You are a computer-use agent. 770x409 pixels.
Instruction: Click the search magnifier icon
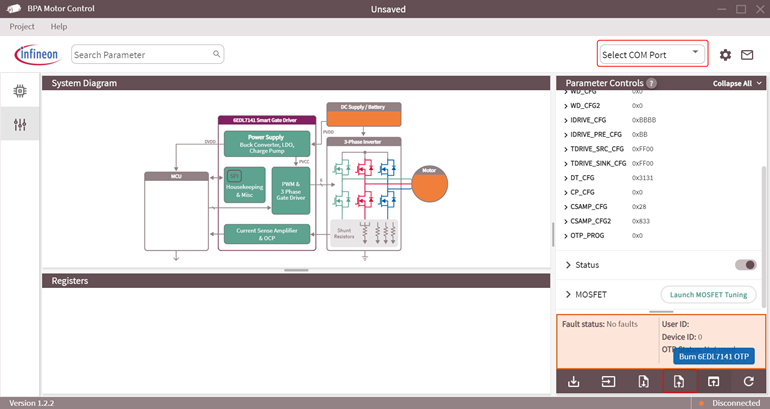[217, 54]
